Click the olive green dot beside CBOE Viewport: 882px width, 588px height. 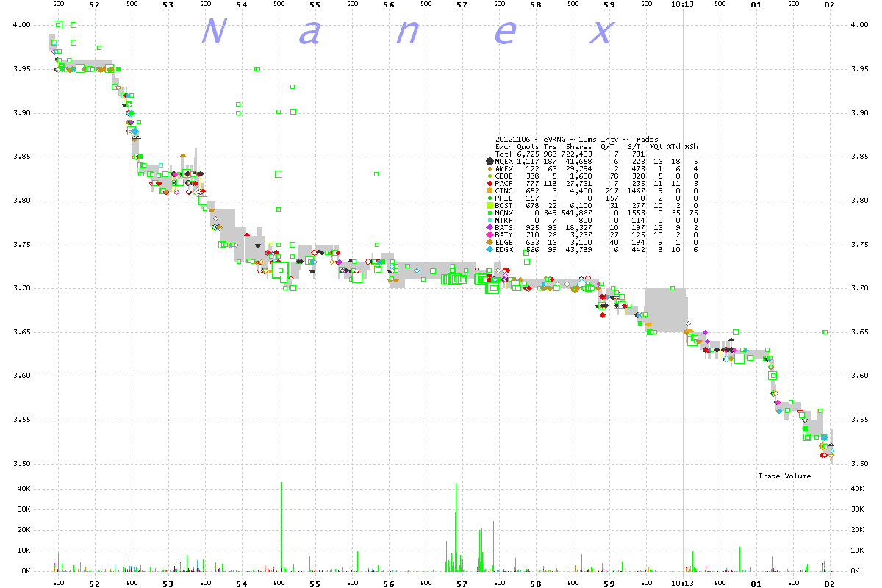coord(490,176)
